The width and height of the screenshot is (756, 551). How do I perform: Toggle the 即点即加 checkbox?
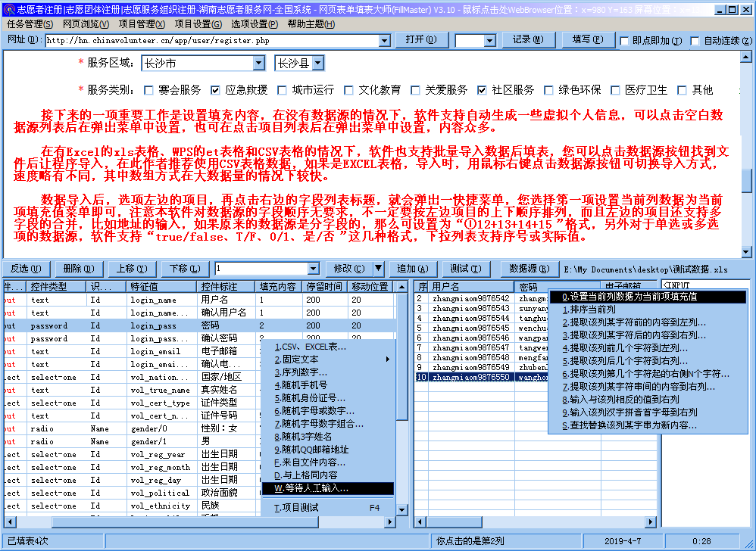[x=624, y=41]
